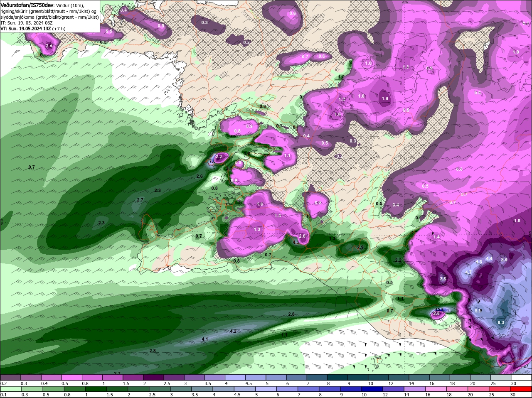Click the dark purple snow swatch between 2 and 2.5
Screen dimensions: 532x398
click(154, 377)
